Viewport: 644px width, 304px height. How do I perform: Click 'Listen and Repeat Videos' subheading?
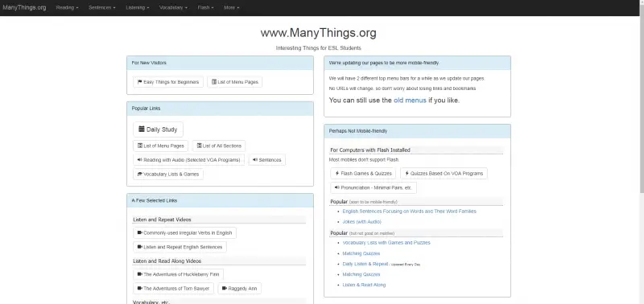(162, 220)
